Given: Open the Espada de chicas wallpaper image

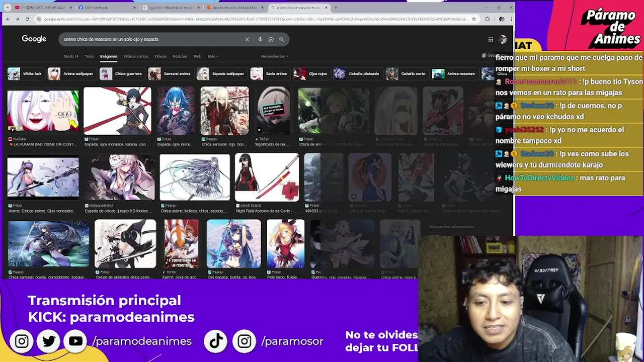Looking at the screenshot, I should point(120,177).
